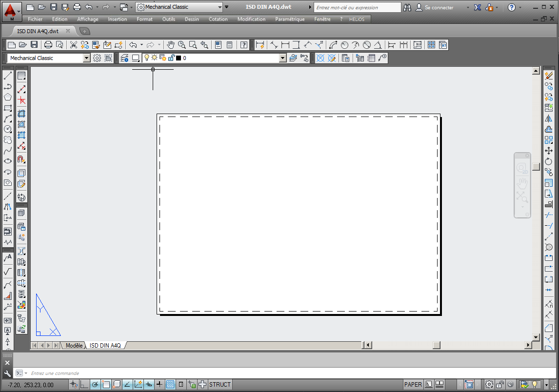Open the Cotation menu
Viewport: 559px width, 392px height.
[218, 19]
